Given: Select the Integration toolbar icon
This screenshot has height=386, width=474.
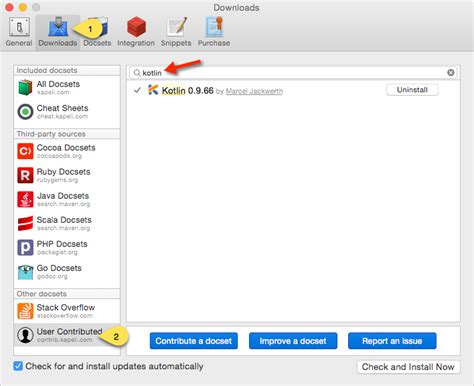Looking at the screenshot, I should 136,32.
